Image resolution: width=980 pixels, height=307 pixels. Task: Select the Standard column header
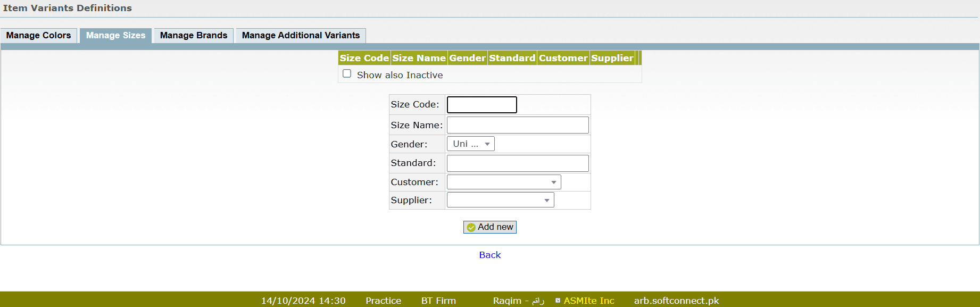512,58
